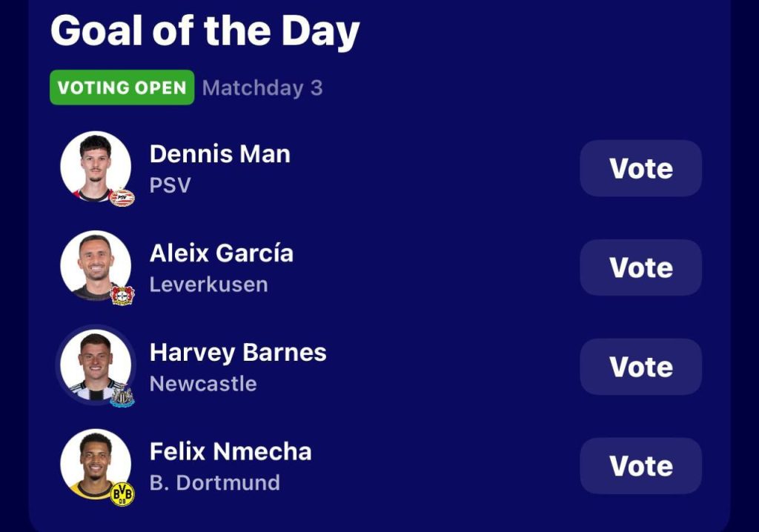Screen dimensions: 759x532
Task: Click the Newcastle club crest icon
Action: tap(122, 396)
